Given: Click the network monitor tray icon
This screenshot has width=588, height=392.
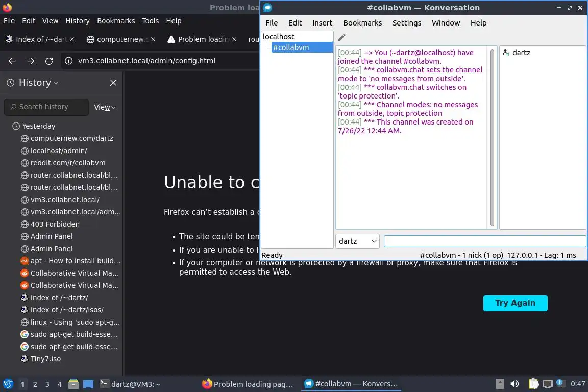Looking at the screenshot, I should pos(548,384).
